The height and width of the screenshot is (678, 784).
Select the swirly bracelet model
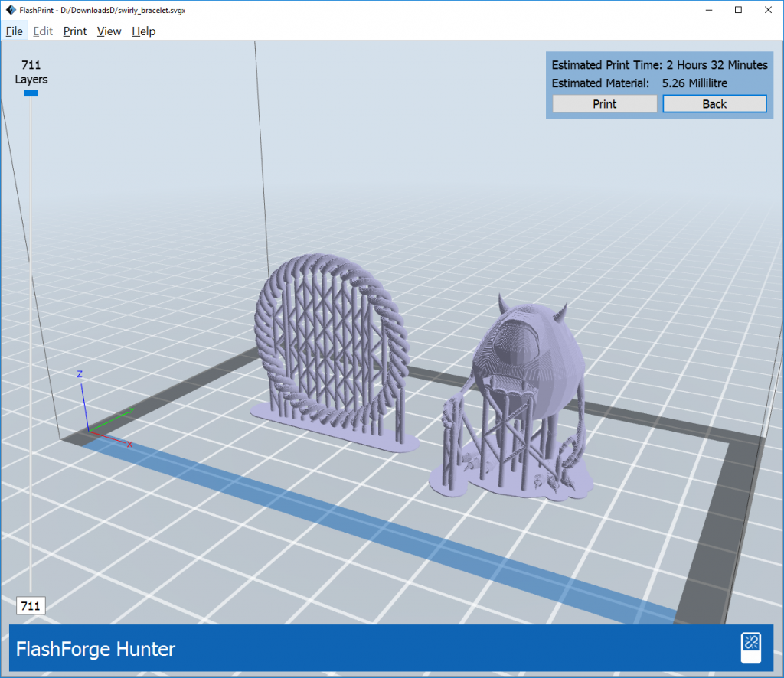(334, 352)
